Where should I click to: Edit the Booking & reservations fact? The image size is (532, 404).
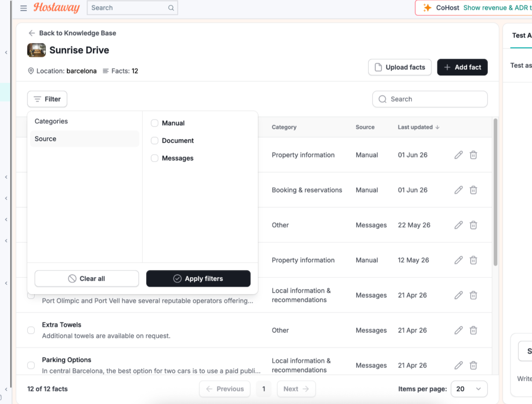458,190
